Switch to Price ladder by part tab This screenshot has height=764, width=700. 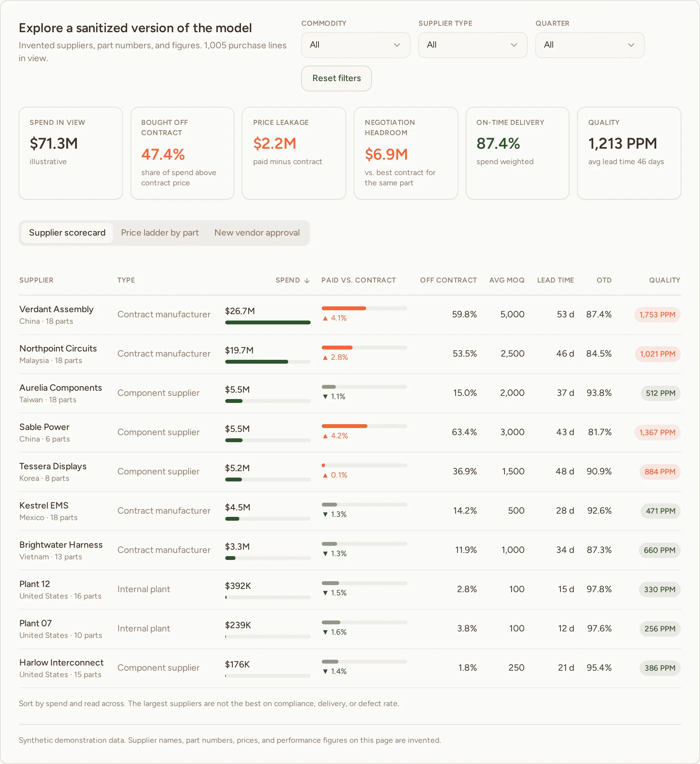coord(160,233)
